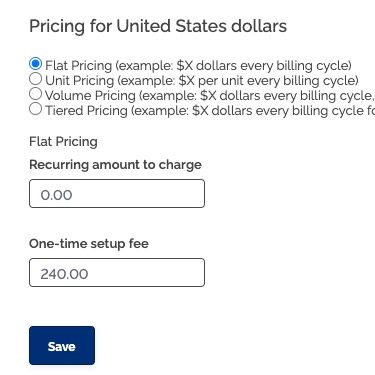Click into the One-time setup fee field
The image size is (375, 375).
click(117, 273)
